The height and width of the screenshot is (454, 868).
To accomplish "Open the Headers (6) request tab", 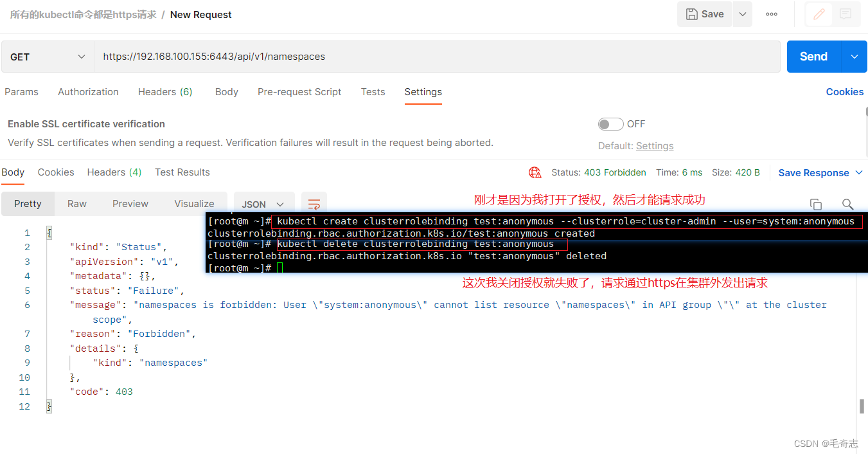I will click(165, 92).
